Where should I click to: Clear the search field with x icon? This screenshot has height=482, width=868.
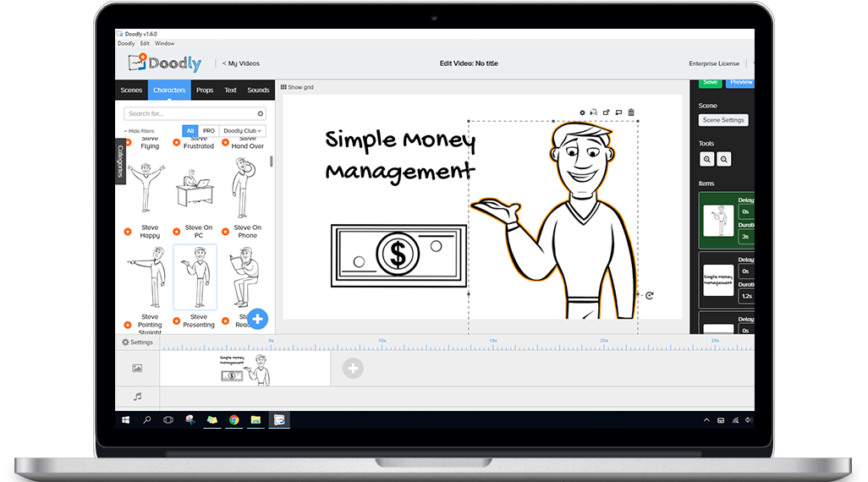click(x=261, y=113)
